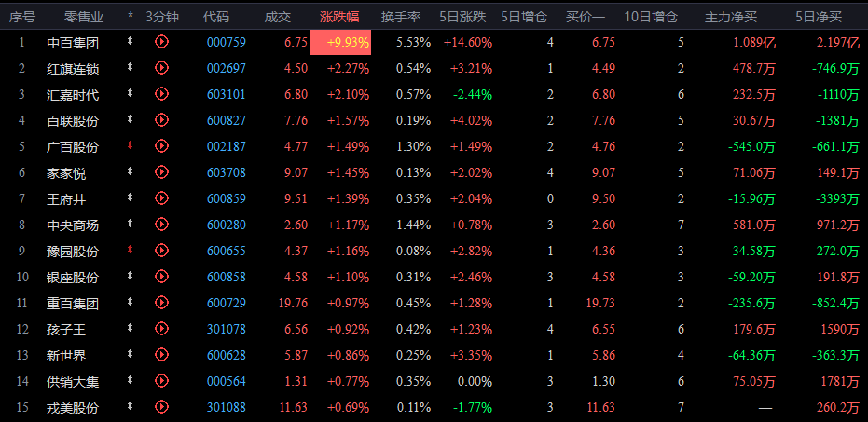Open 3分钟 play icon for 家家悦
Screen dimensions: 868x422
point(161,172)
